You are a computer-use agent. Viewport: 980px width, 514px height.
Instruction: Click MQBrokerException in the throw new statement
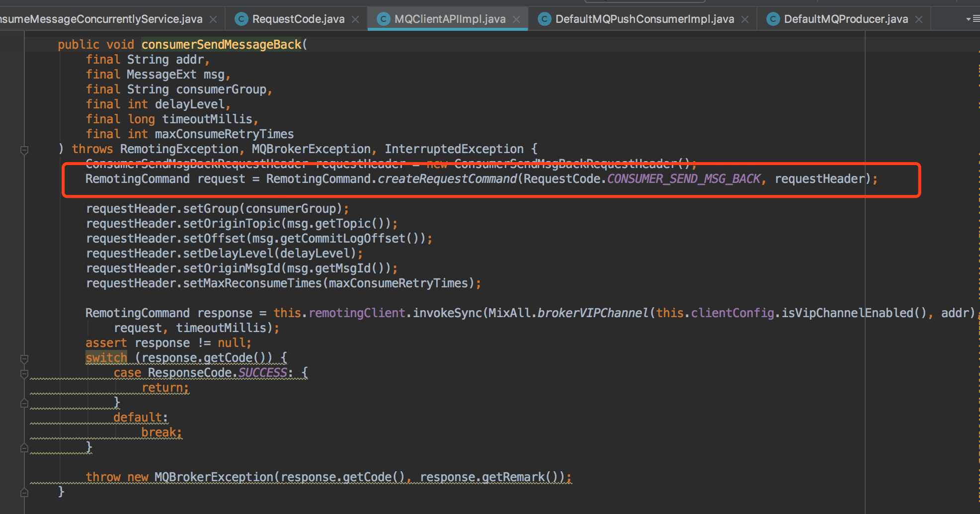click(x=214, y=477)
